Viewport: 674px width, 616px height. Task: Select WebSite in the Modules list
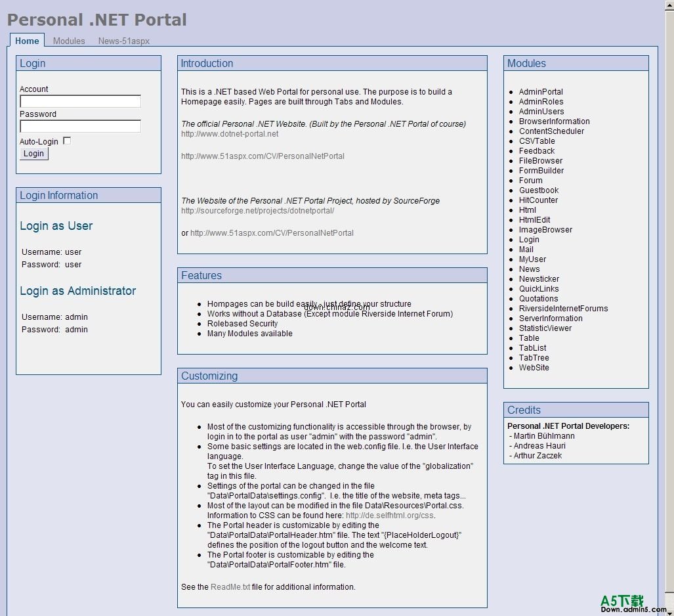pyautogui.click(x=534, y=368)
